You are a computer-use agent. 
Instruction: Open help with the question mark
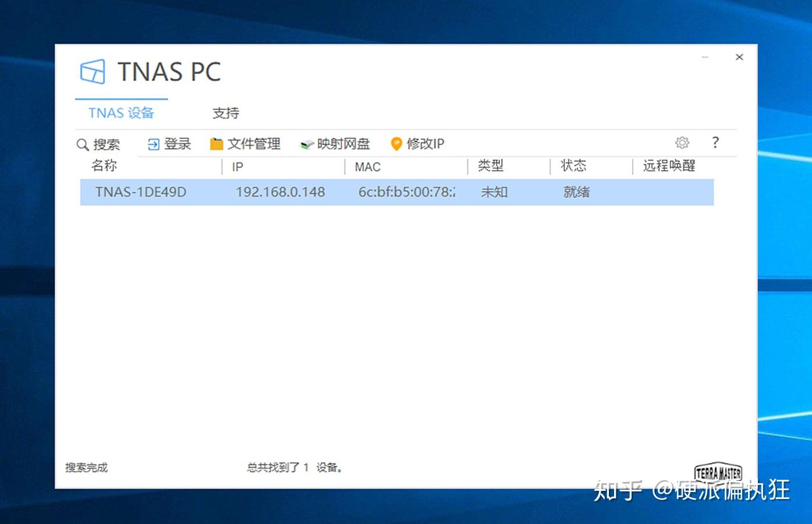click(x=715, y=143)
